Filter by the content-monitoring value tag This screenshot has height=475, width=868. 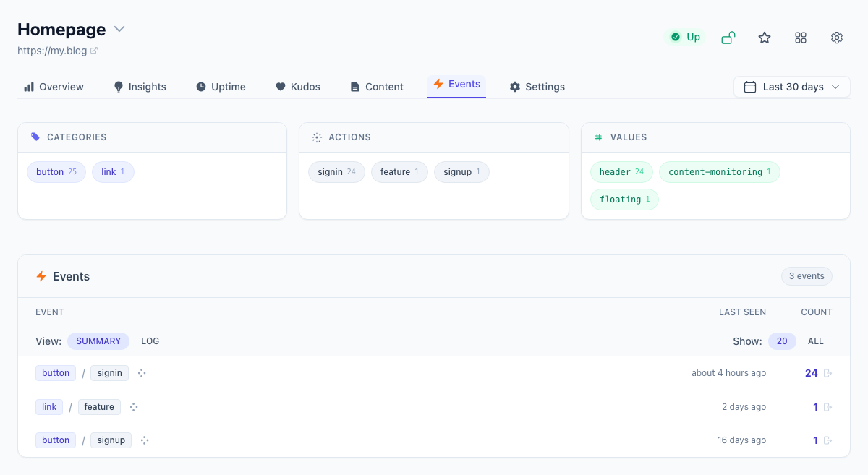(720, 172)
